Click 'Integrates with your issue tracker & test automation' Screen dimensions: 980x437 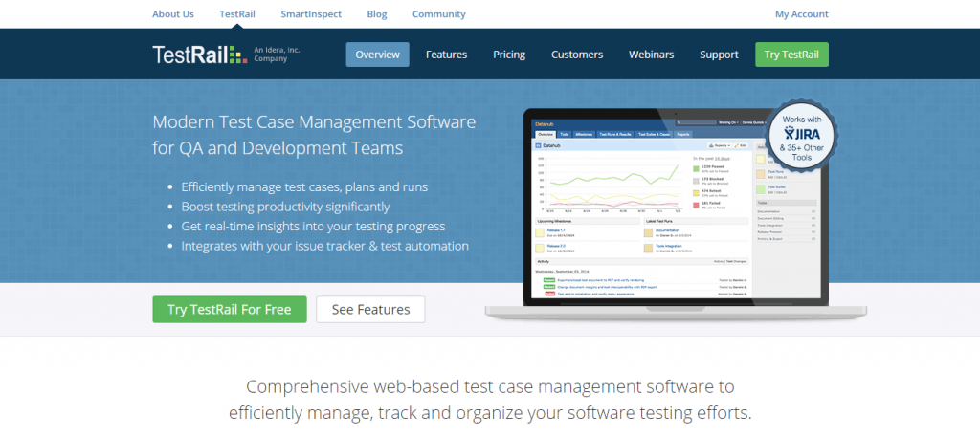point(325,246)
